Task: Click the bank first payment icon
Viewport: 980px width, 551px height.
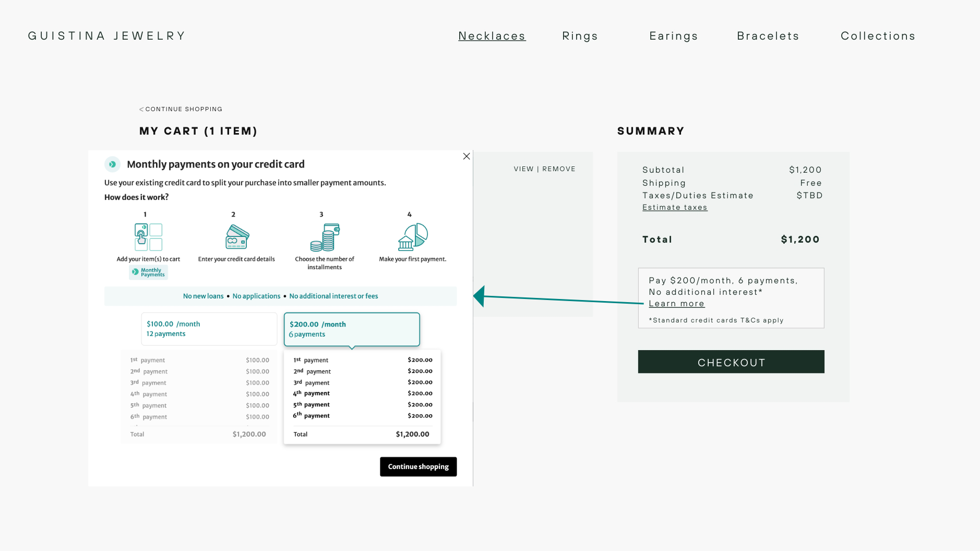Action: coord(413,237)
